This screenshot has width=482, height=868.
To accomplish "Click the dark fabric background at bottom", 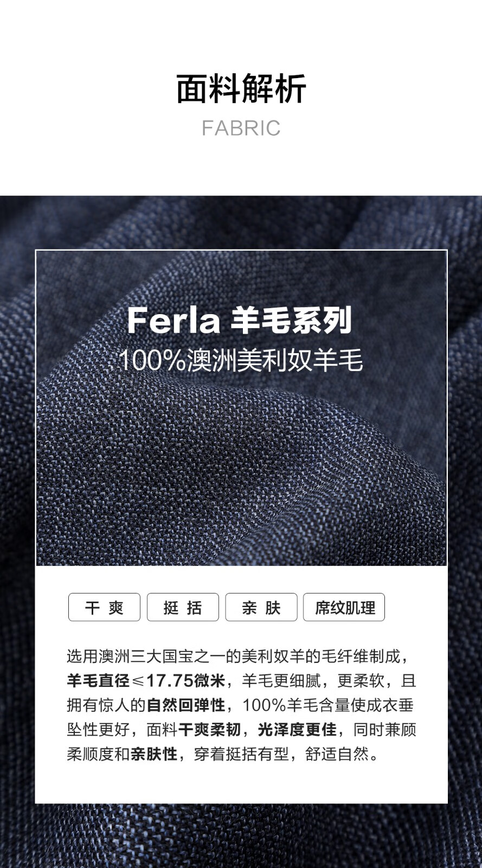I will click(x=241, y=835).
